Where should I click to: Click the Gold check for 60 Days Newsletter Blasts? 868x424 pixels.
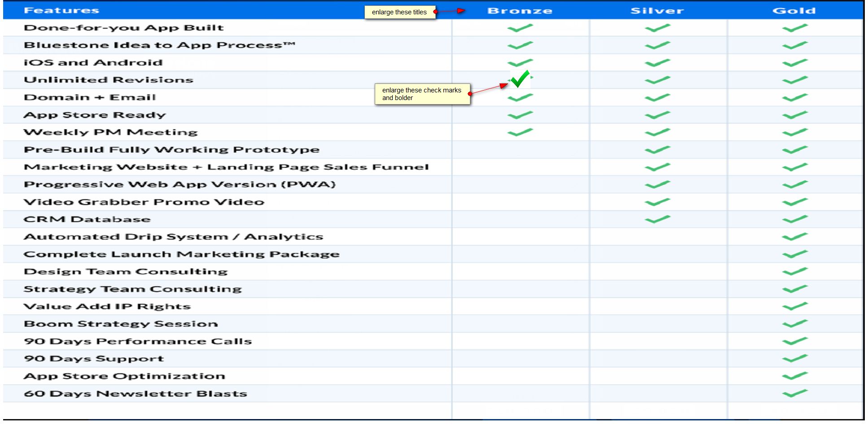tap(795, 394)
